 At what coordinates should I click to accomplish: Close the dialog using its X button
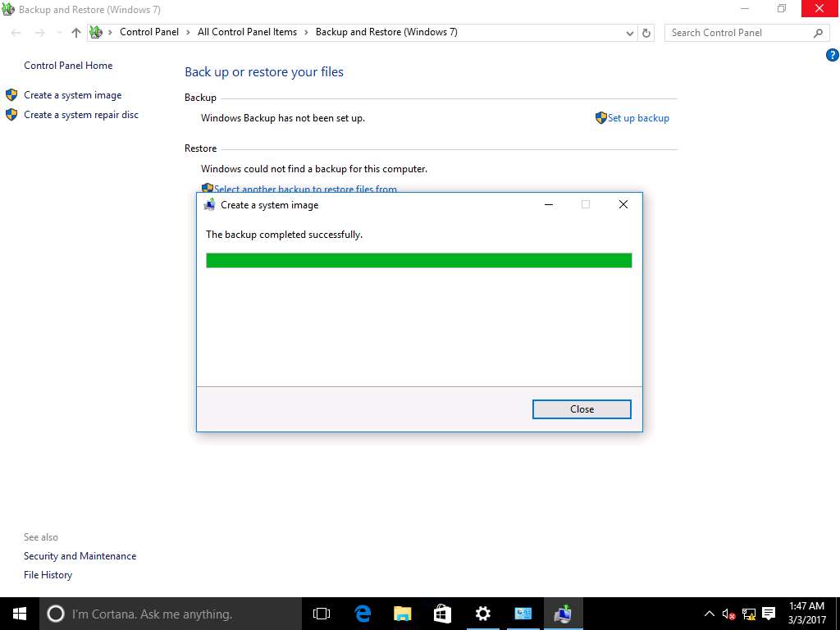pos(623,204)
